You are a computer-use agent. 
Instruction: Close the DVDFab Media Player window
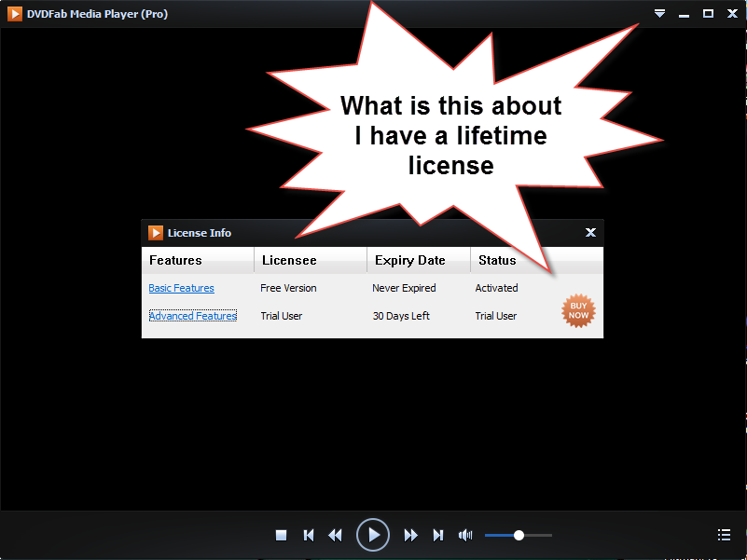click(733, 13)
